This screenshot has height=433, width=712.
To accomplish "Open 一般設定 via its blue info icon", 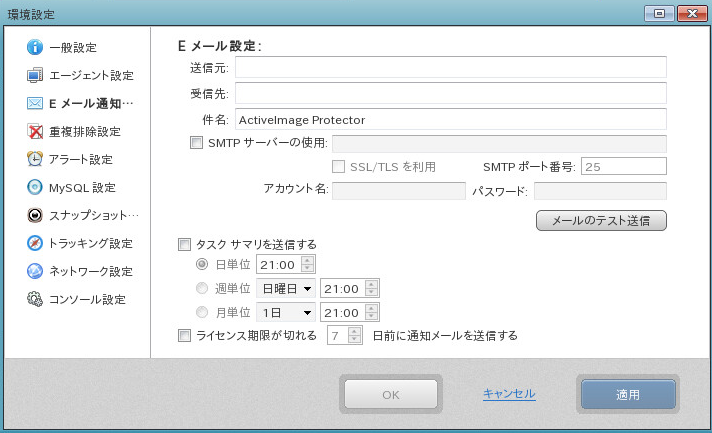I will click(35, 47).
